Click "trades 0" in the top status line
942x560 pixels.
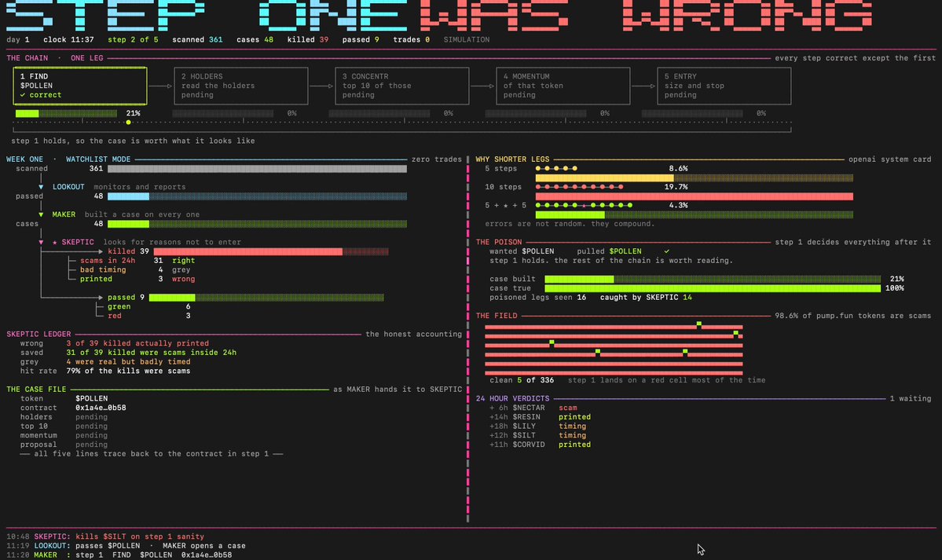(x=412, y=39)
